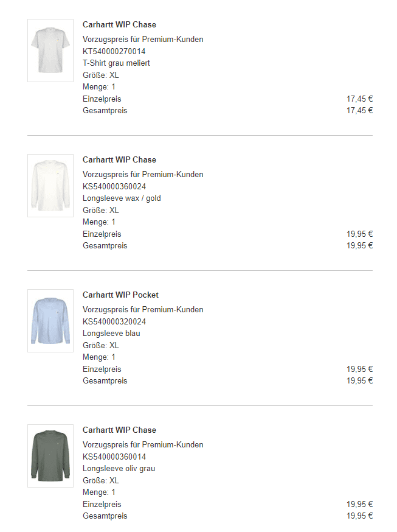Click the Carhartt WIP Chase title above oliv grau

coord(119,430)
